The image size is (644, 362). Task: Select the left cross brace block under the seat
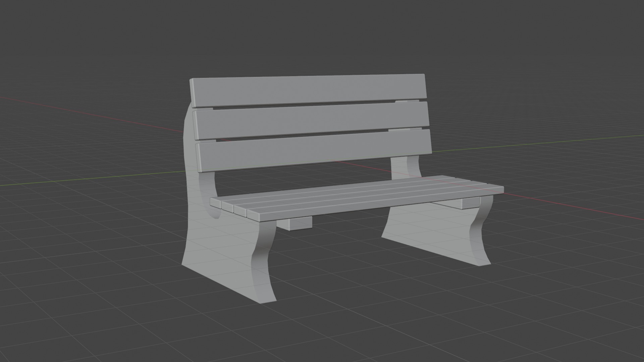[294, 223]
